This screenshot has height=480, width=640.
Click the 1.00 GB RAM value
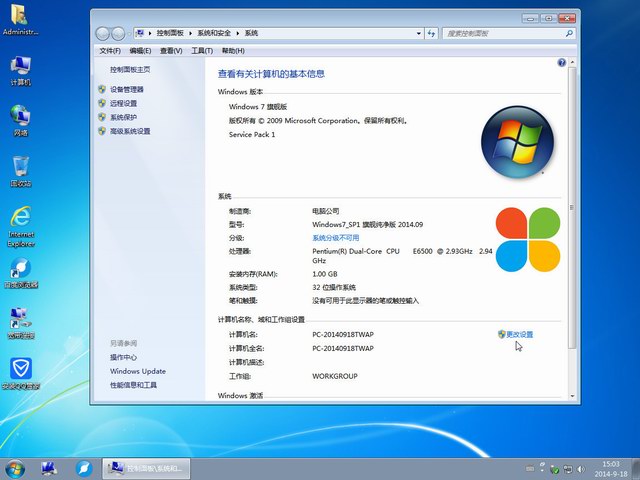[324, 274]
